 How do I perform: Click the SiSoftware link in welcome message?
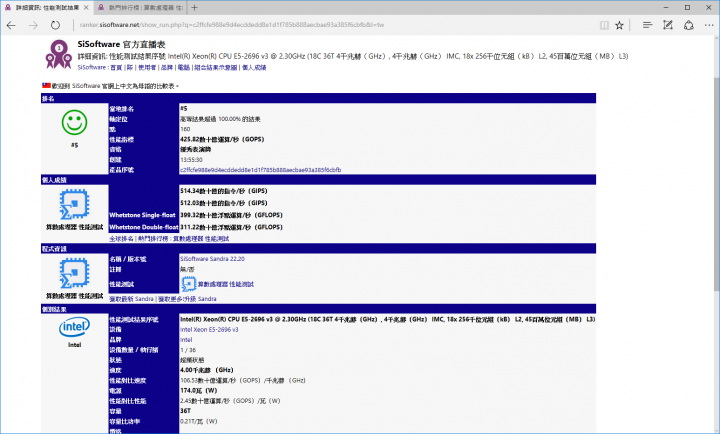coord(86,86)
